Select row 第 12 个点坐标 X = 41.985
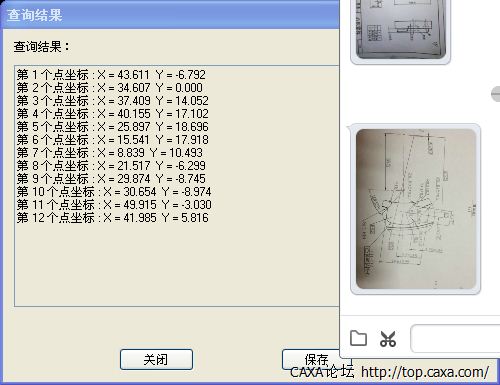The width and height of the screenshot is (500, 385). 113,217
